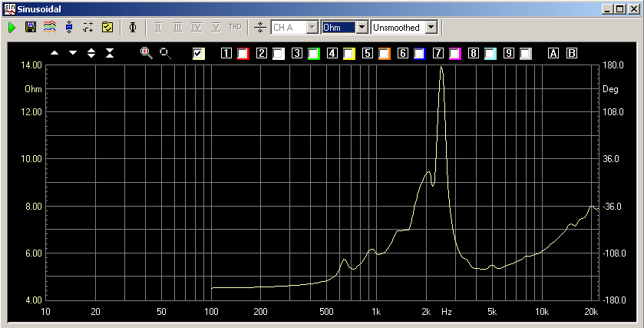Select marker A button
Viewport: 644px width, 328px height.
(x=553, y=54)
